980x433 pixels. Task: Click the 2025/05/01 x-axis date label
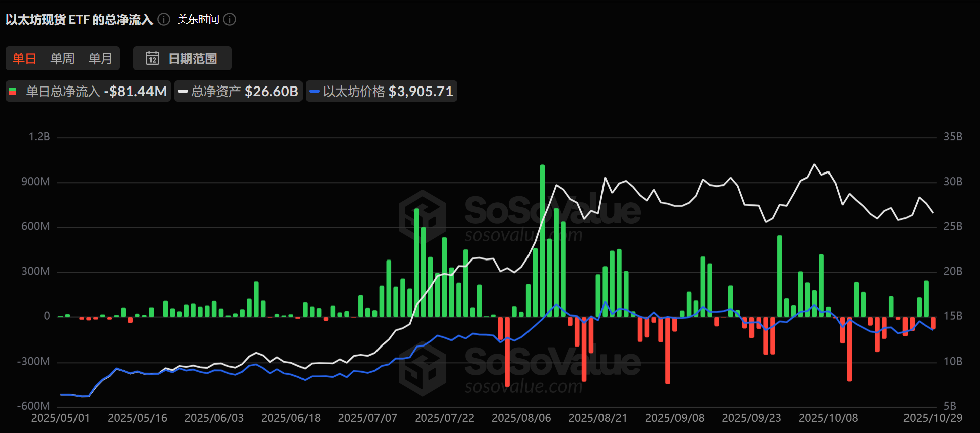click(60, 418)
